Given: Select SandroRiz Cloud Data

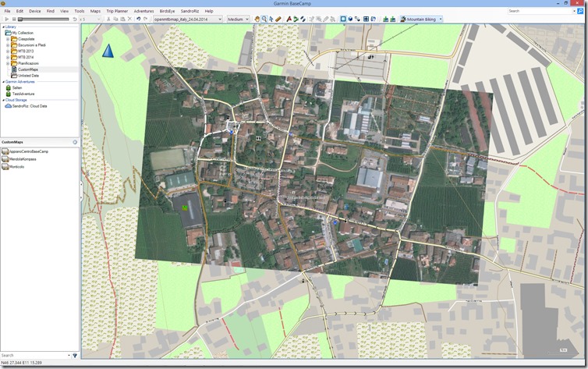Looking at the screenshot, I should click(x=30, y=106).
